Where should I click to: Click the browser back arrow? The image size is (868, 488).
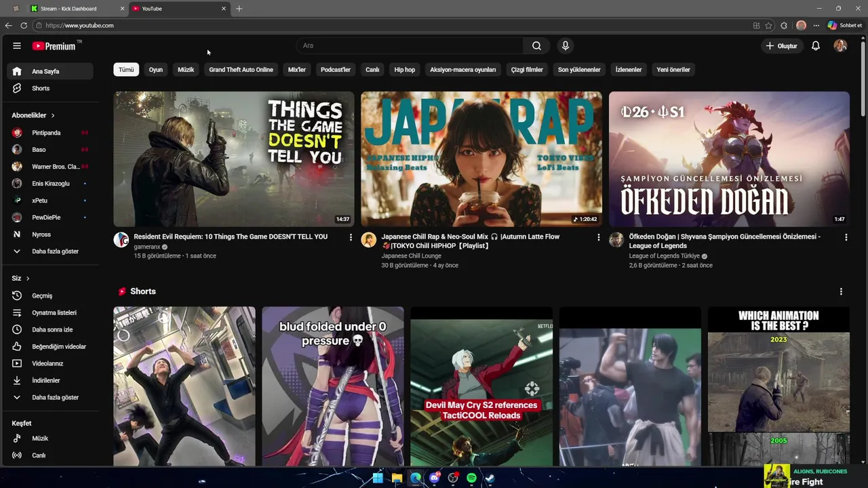(x=8, y=25)
